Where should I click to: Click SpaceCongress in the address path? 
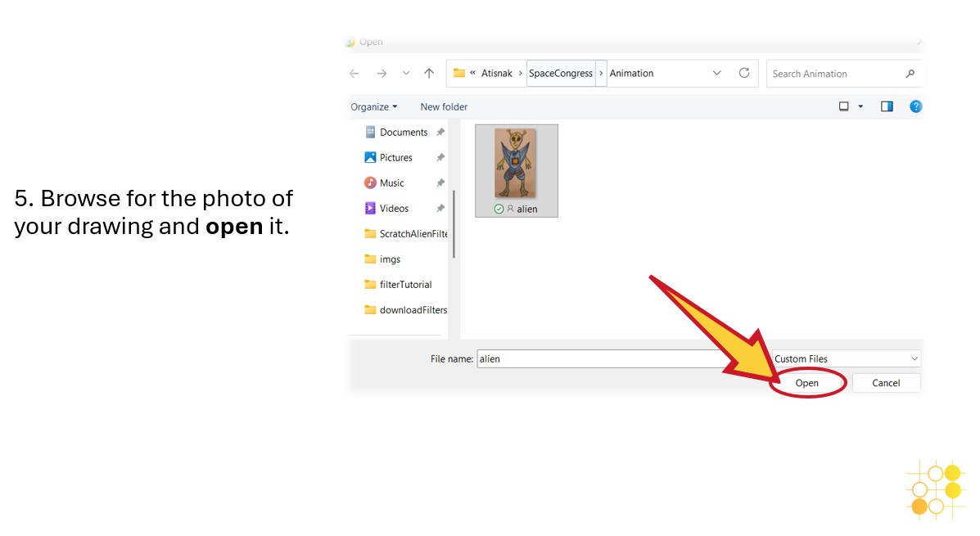click(561, 74)
